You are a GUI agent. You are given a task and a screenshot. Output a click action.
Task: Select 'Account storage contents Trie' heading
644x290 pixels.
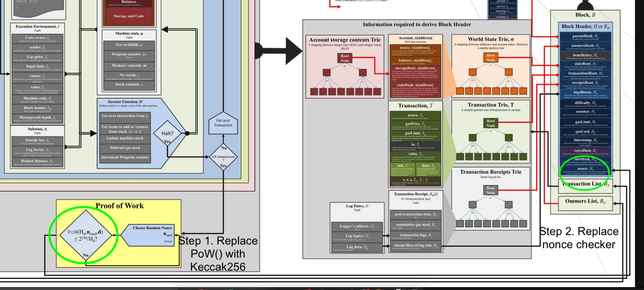345,40
